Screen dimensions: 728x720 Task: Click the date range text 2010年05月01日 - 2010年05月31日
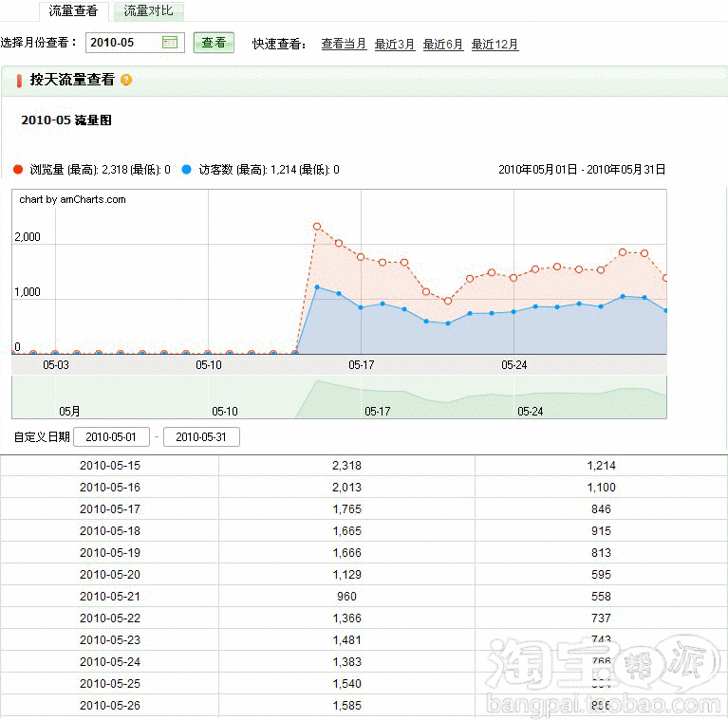582,170
